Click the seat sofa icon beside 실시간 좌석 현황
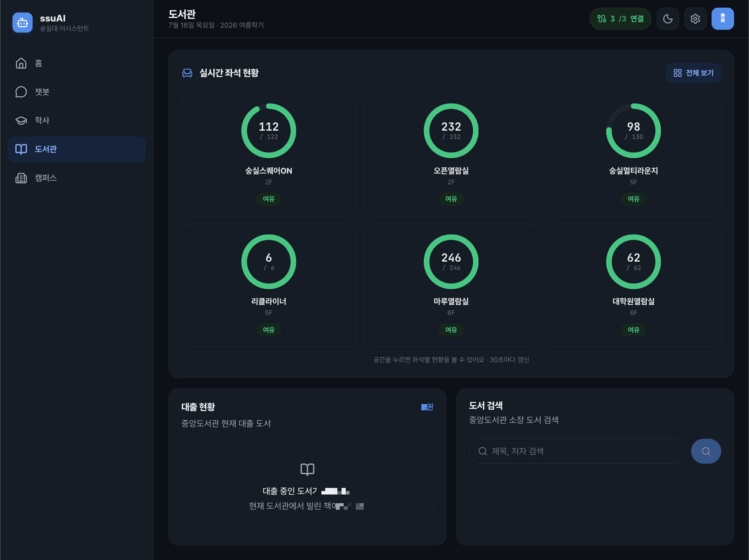This screenshot has height=560, width=749. pyautogui.click(x=187, y=73)
